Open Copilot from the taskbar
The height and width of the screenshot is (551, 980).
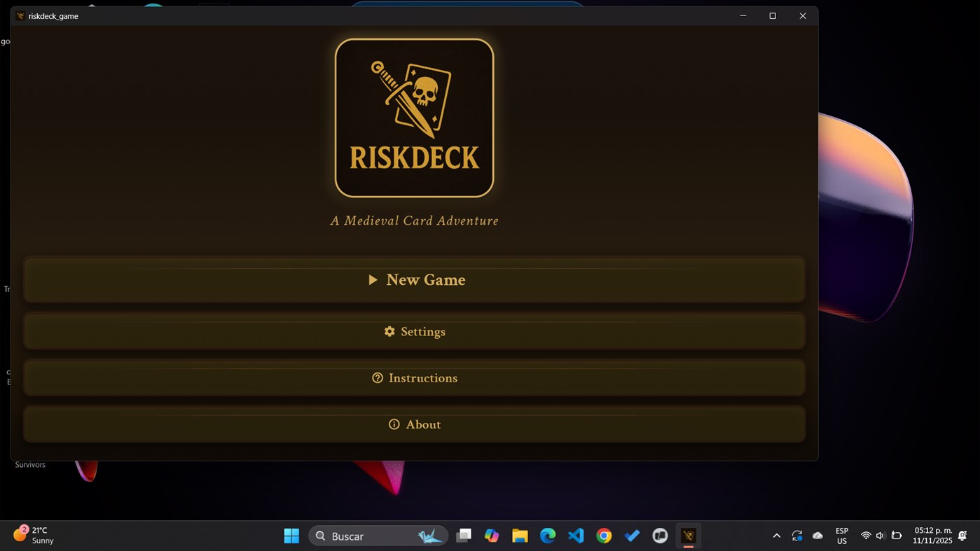[492, 536]
